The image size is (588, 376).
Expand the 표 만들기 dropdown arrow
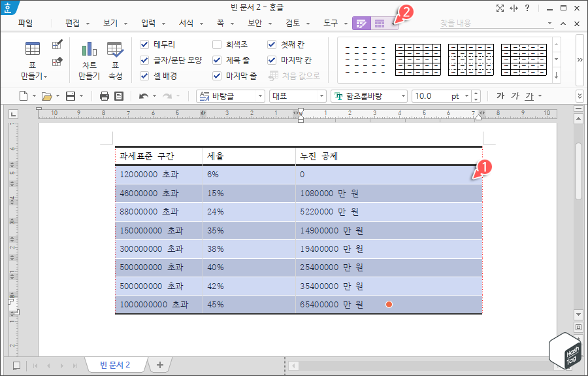coord(45,77)
